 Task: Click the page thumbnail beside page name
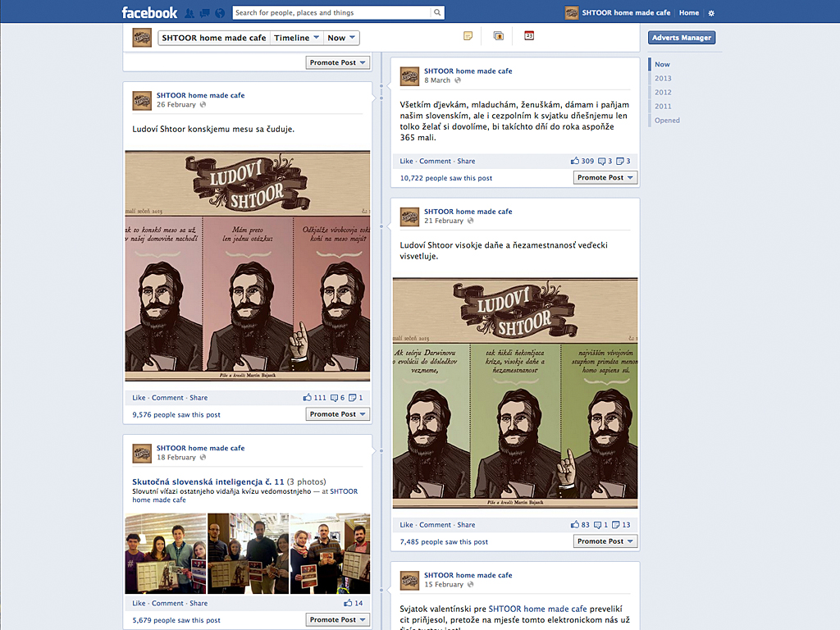click(142, 38)
